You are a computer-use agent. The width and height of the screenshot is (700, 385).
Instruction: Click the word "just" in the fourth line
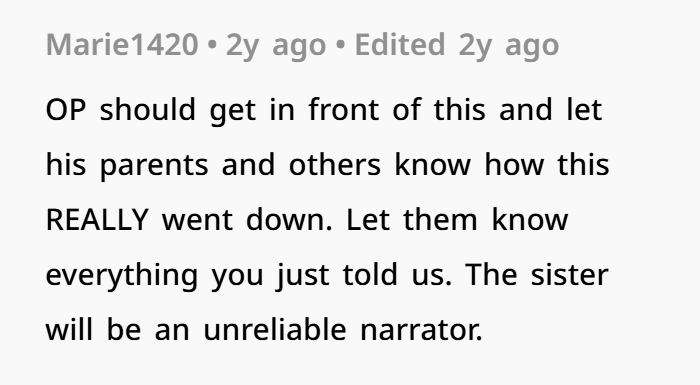pyautogui.click(x=303, y=276)
